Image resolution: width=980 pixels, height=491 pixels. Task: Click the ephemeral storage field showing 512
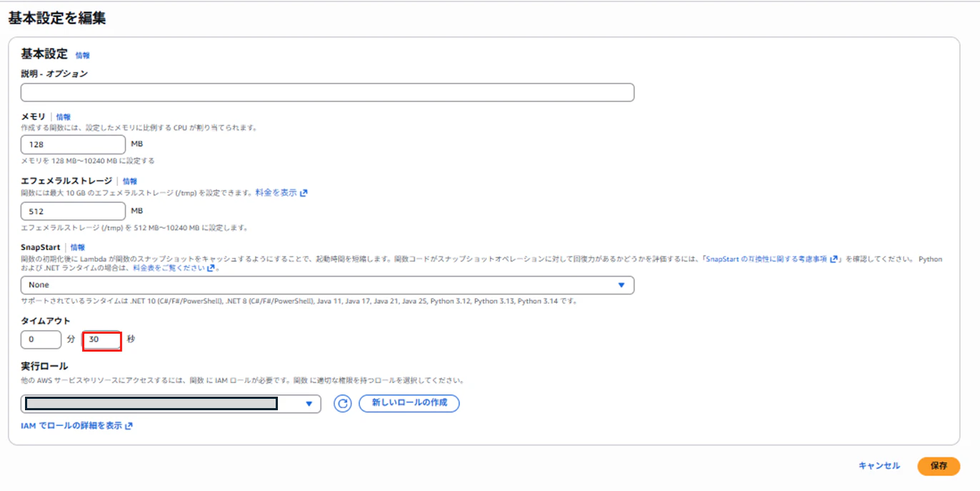[74, 211]
